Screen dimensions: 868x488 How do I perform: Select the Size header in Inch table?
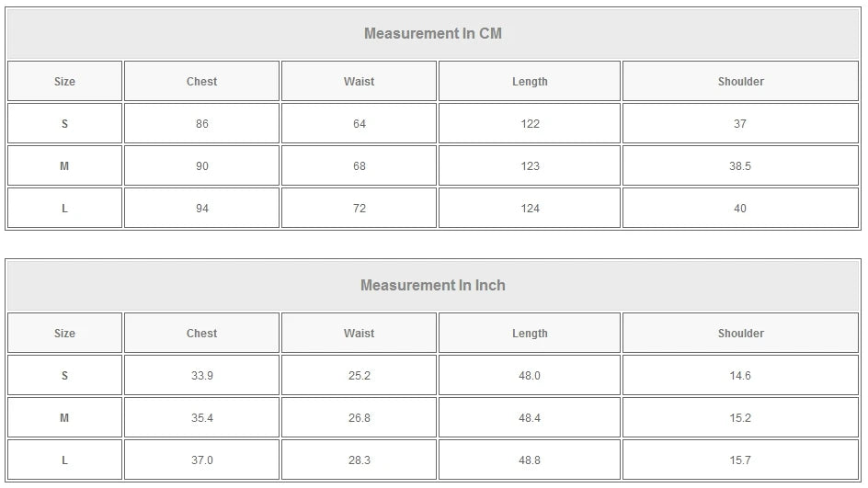tap(64, 334)
